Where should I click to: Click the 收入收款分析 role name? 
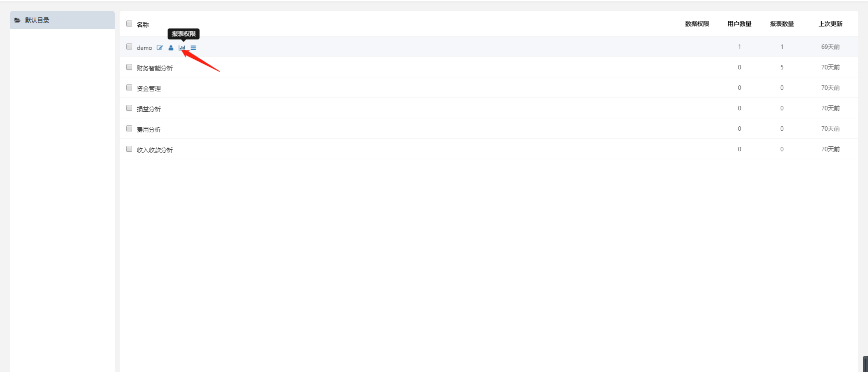coord(155,150)
